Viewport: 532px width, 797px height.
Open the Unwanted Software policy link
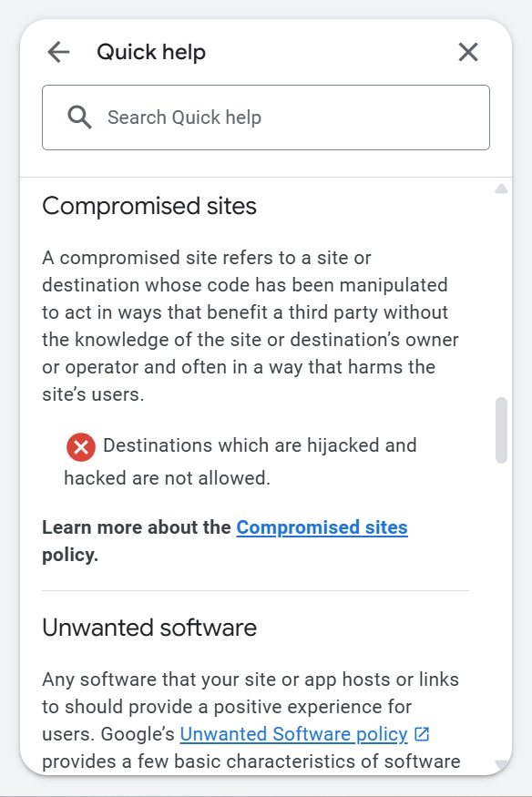pyautogui.click(x=293, y=734)
